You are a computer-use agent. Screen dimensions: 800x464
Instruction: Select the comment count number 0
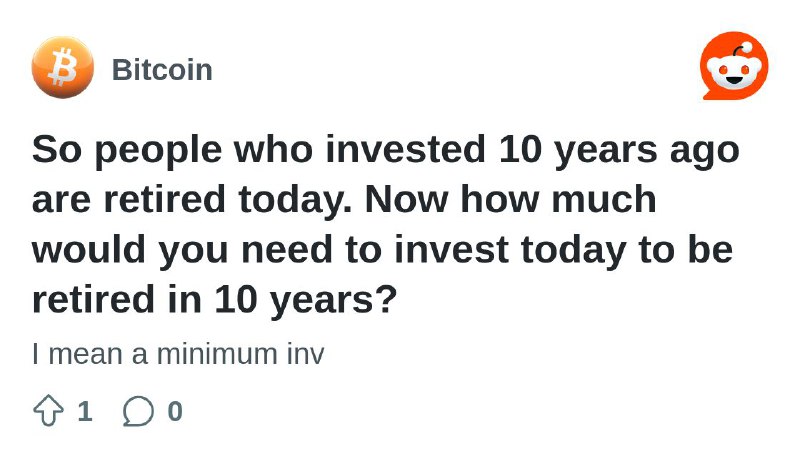[x=175, y=411]
